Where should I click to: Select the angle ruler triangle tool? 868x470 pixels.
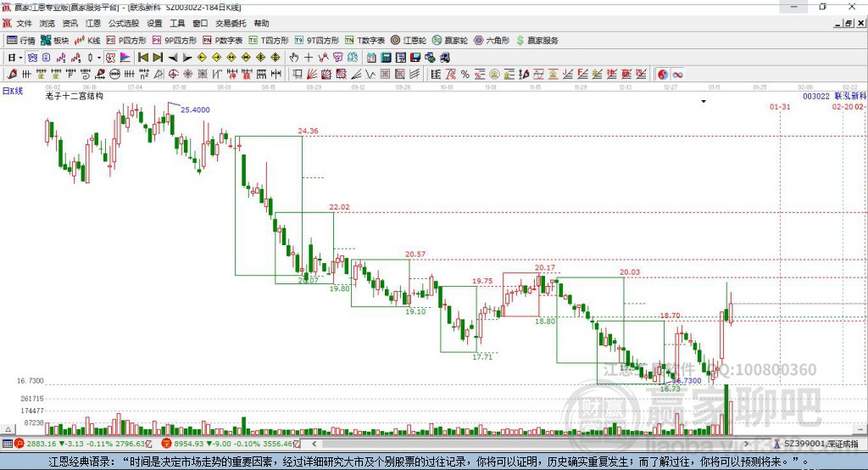pyautogui.click(x=159, y=75)
